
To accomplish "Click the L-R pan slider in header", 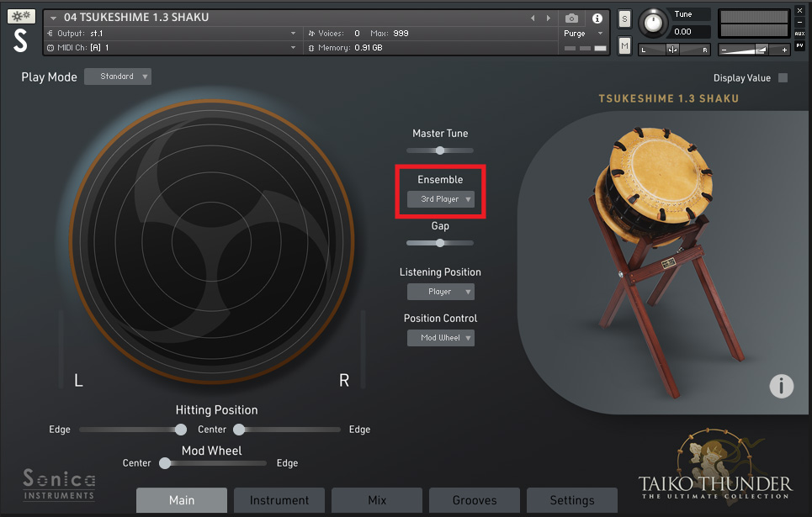I will pos(674,50).
